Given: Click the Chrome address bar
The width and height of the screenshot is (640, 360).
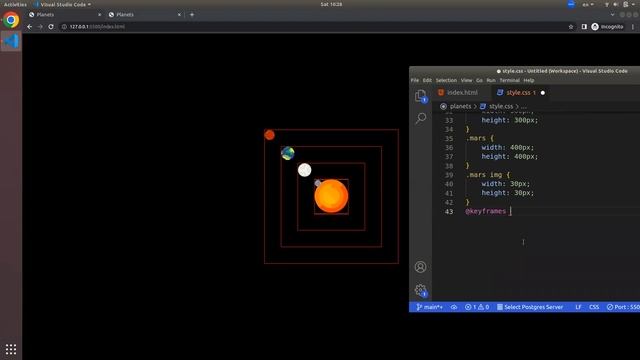Looking at the screenshot, I should point(316,27).
